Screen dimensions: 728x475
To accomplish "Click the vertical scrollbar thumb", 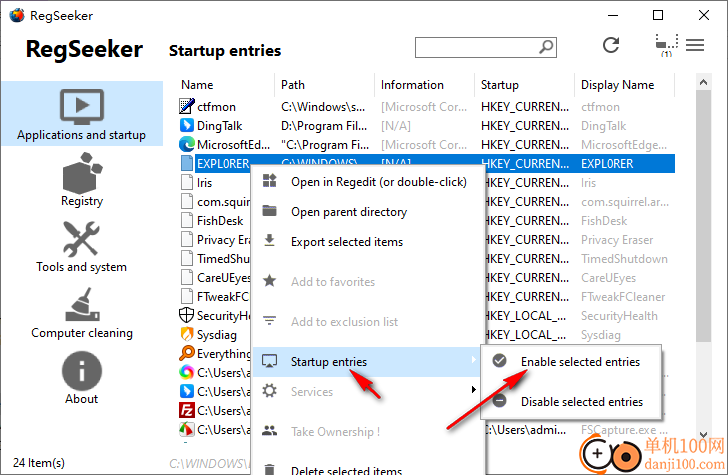I will [x=703, y=216].
